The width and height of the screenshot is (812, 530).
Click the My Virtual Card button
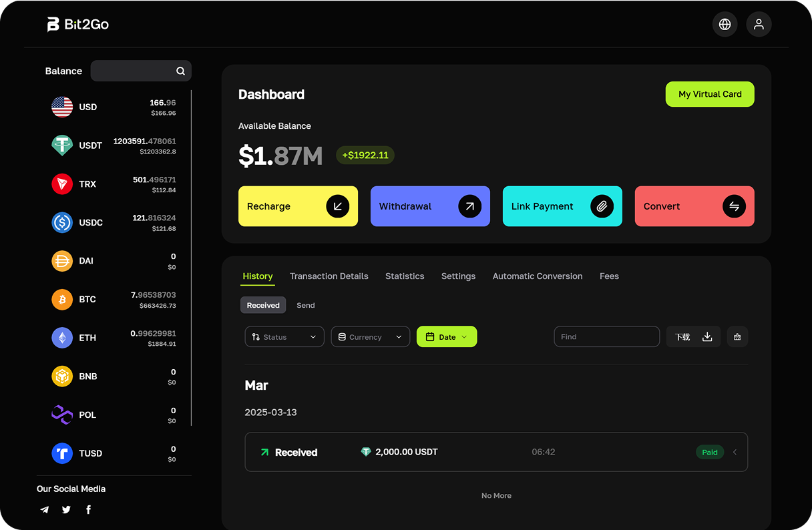coord(710,94)
